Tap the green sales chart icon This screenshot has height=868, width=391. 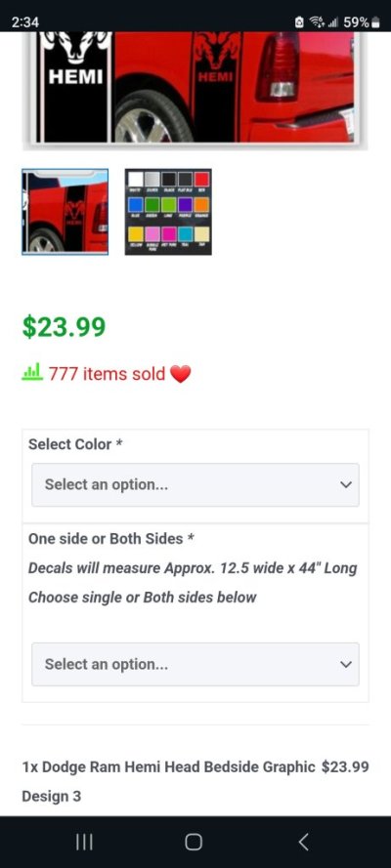[32, 372]
